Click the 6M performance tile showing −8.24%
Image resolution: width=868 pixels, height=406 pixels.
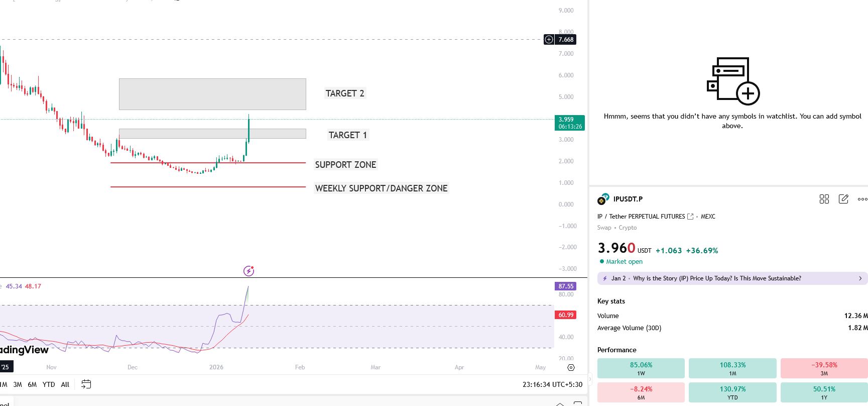641,392
